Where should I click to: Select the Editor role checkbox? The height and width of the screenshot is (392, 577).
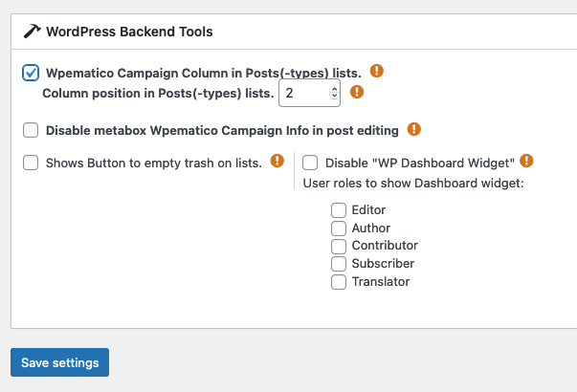(x=339, y=210)
